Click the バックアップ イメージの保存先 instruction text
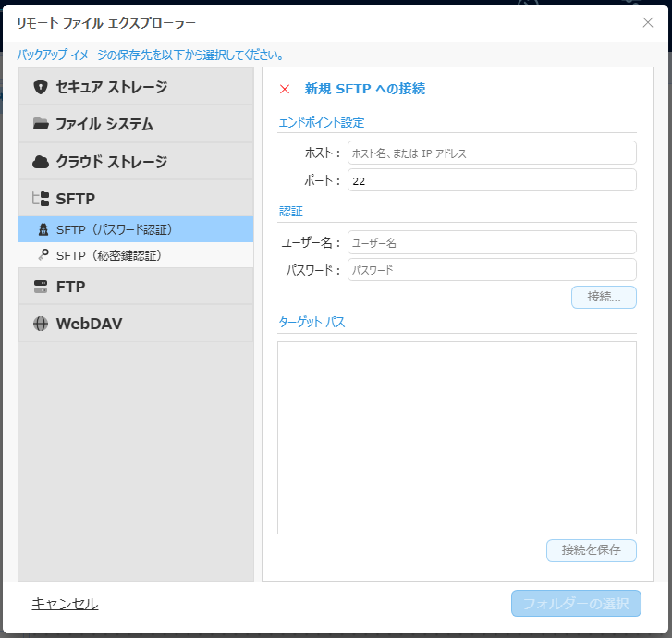Viewport: 672px width, 638px height. pos(150,55)
